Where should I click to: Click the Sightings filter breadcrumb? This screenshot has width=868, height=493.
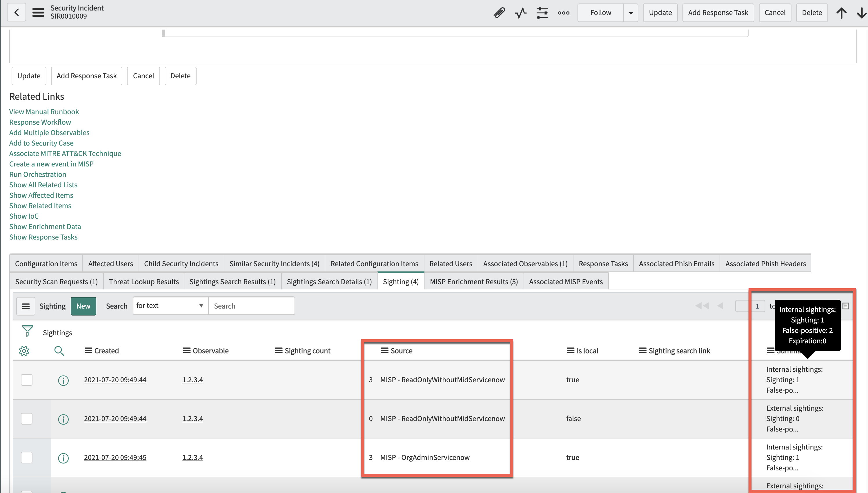57,333
